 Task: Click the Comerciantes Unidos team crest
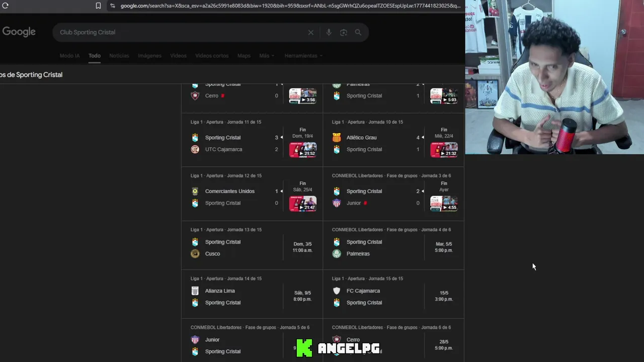tap(195, 191)
